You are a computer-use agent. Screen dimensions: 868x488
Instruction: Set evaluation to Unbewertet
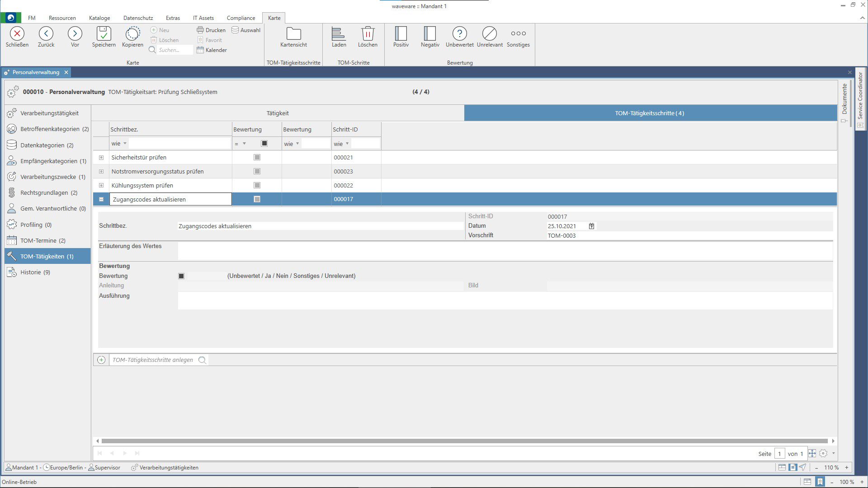click(459, 34)
